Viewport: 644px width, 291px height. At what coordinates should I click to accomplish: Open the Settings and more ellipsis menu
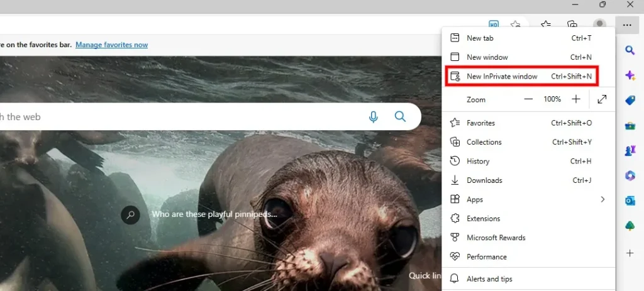(x=627, y=25)
